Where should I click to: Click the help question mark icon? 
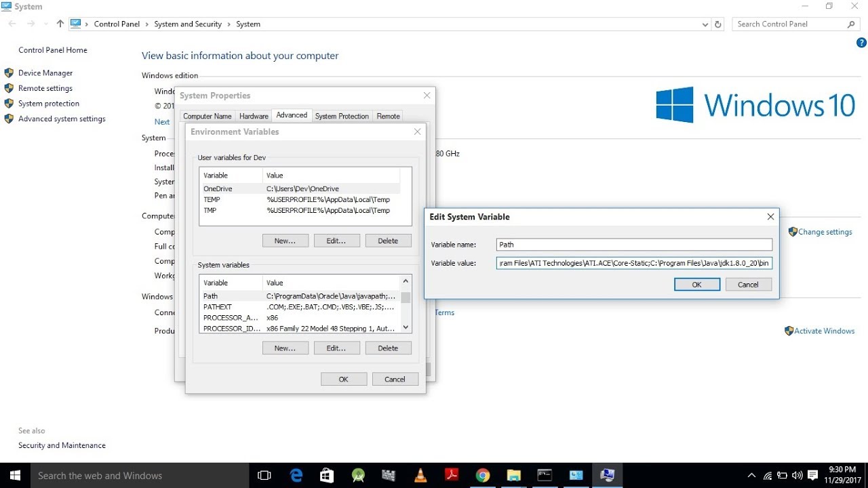pyautogui.click(x=861, y=43)
